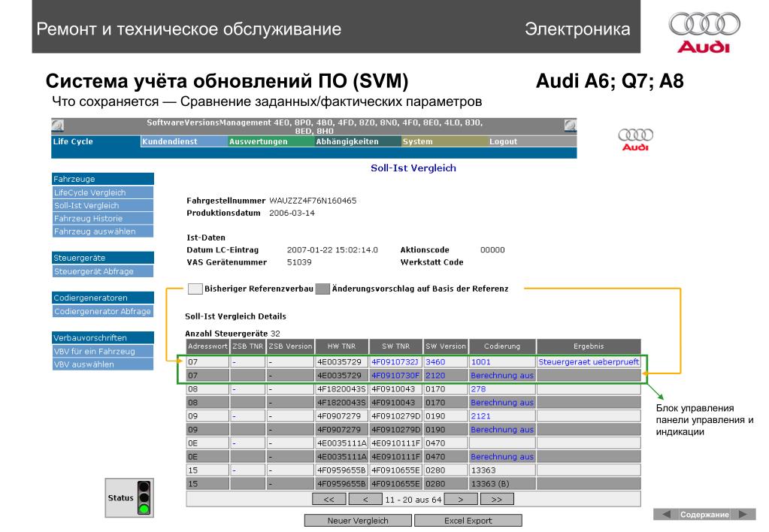769x532 pixels.
Task: Go to previous page with < button
Action: tap(365, 500)
